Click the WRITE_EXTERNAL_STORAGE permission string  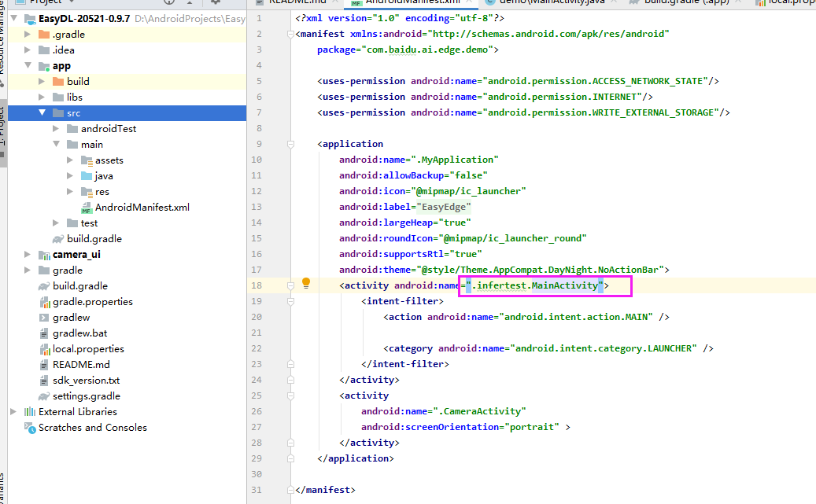coord(600,112)
